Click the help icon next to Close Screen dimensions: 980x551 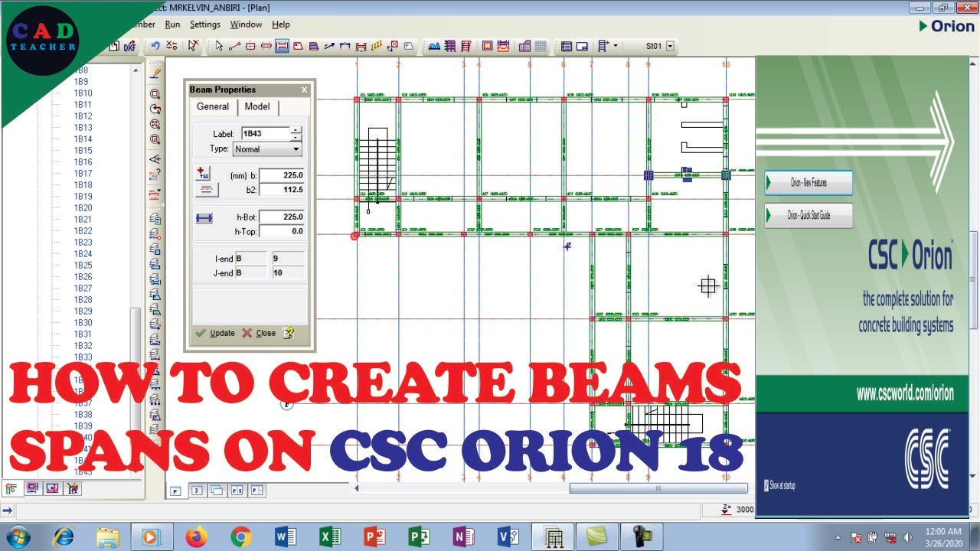pyautogui.click(x=289, y=333)
